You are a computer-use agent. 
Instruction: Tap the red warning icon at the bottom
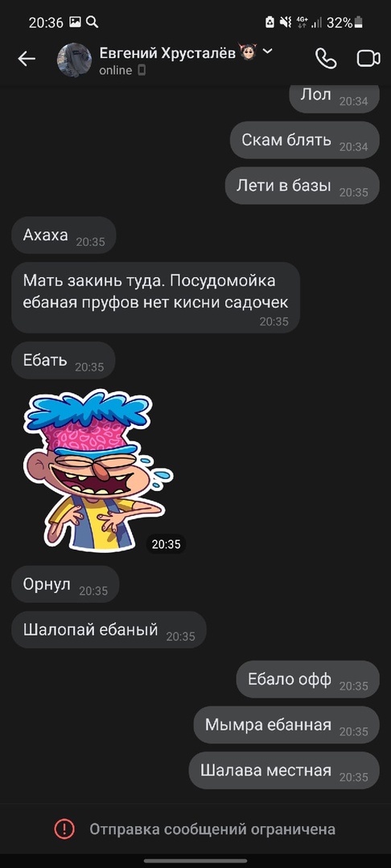[x=64, y=829]
